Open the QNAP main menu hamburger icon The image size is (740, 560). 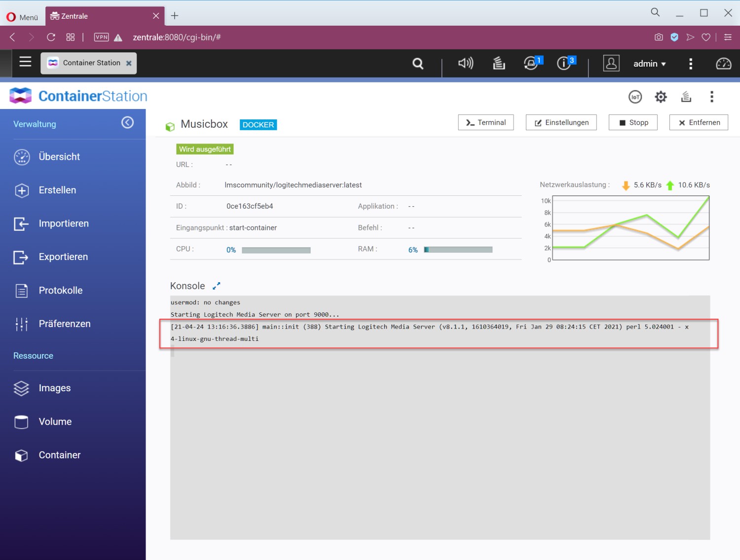pyautogui.click(x=25, y=62)
